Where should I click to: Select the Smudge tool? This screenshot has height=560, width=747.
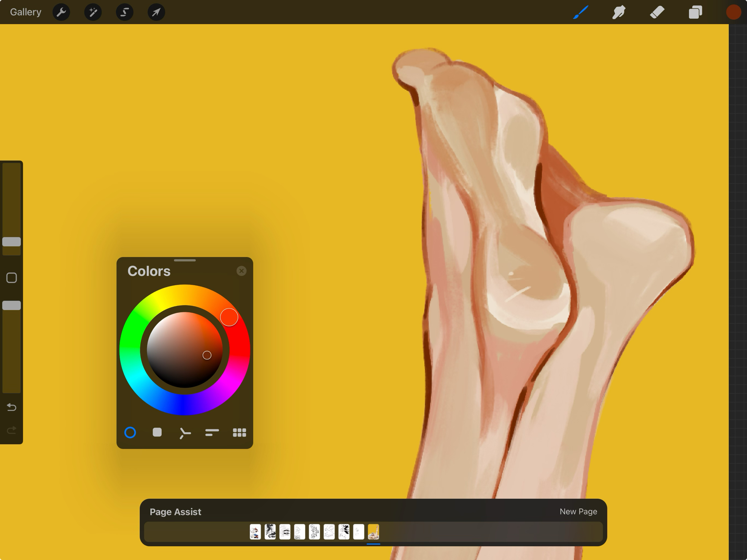point(619,12)
